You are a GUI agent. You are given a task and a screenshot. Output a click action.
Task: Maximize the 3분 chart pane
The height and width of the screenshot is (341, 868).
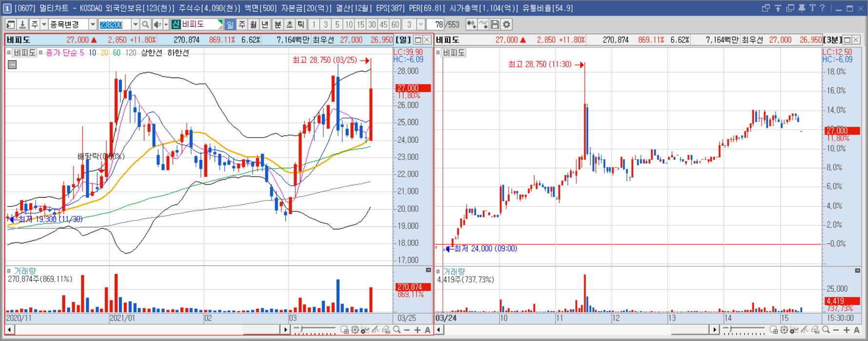pos(848,40)
